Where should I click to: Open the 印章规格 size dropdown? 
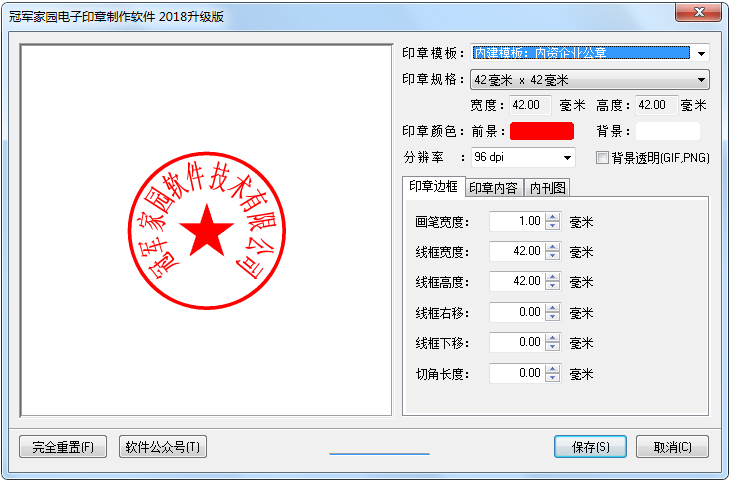tap(589, 80)
